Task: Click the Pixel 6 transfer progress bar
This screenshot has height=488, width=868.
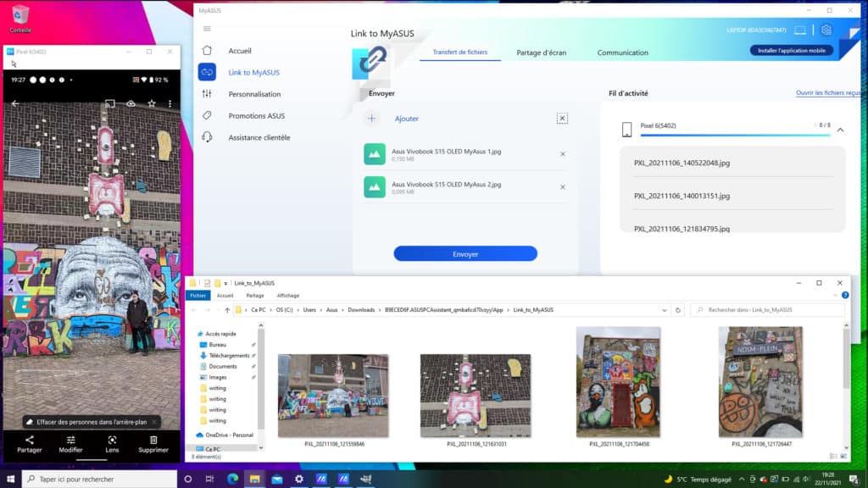Action: [735, 135]
